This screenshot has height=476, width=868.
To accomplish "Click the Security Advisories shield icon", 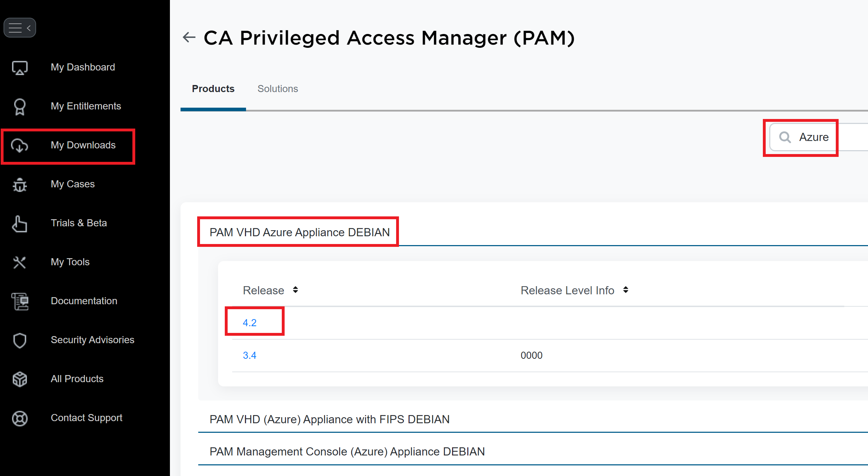I will pyautogui.click(x=20, y=340).
